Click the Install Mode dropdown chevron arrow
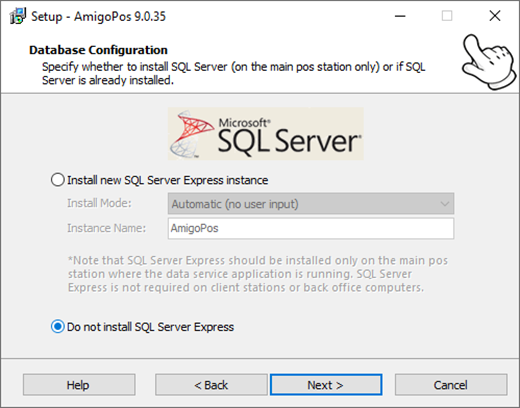520x408 pixels. pos(444,204)
